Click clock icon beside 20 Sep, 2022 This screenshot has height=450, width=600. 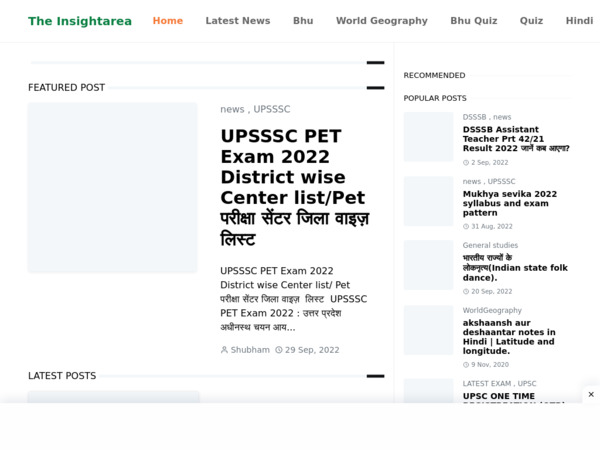pos(466,292)
